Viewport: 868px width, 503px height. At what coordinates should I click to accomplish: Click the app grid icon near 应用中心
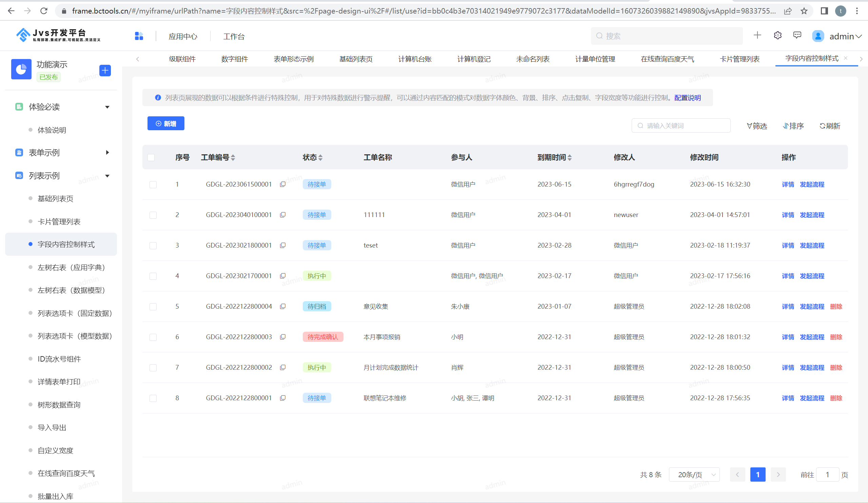point(139,36)
